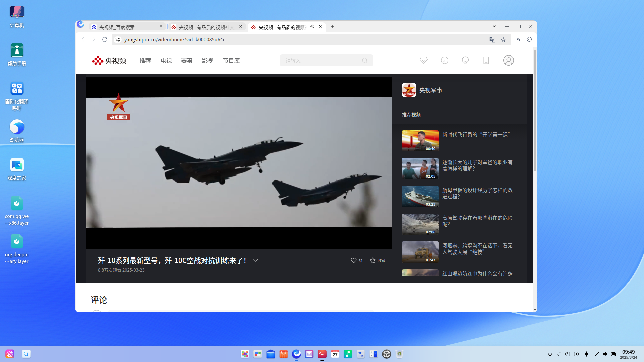Image resolution: width=644 pixels, height=362 pixels.
Task: Click the video player to pause
Action: click(x=239, y=163)
